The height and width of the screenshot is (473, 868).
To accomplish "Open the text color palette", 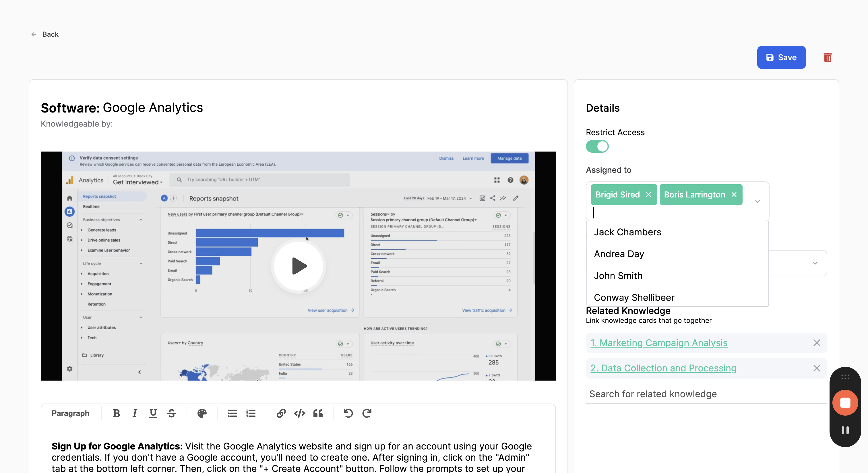I will [202, 413].
